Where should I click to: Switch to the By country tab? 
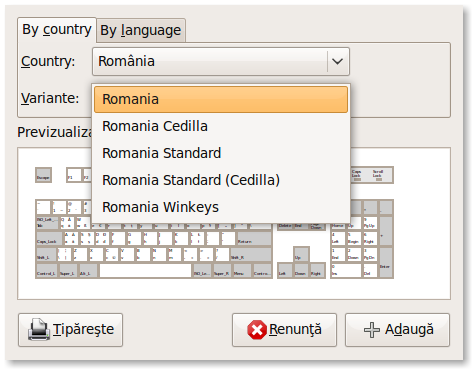pyautogui.click(x=57, y=30)
